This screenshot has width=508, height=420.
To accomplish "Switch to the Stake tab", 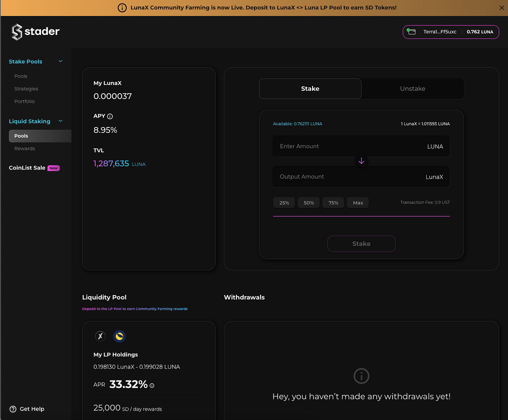I will click(x=310, y=89).
